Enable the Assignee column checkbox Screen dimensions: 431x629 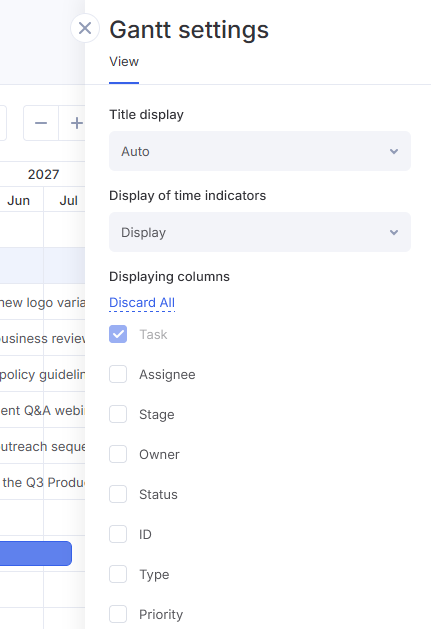(118, 374)
